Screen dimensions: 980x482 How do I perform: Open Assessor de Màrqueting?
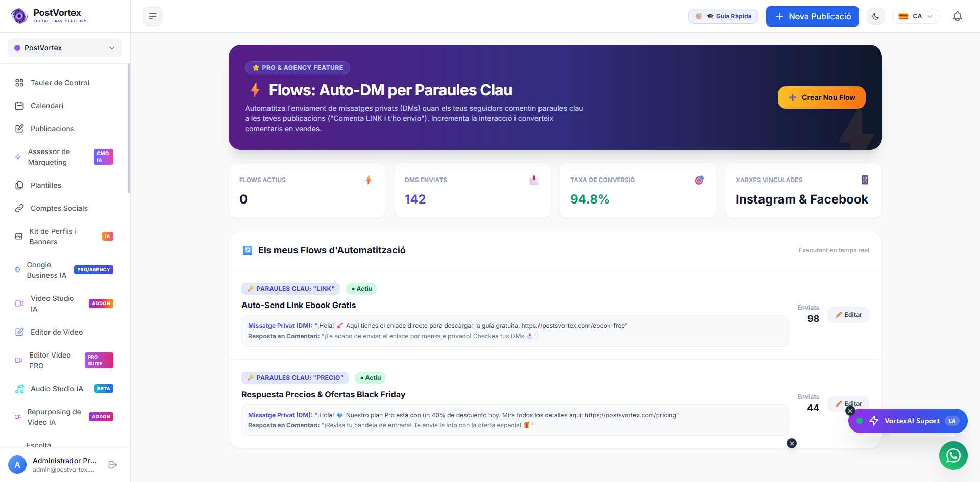[x=65, y=157]
